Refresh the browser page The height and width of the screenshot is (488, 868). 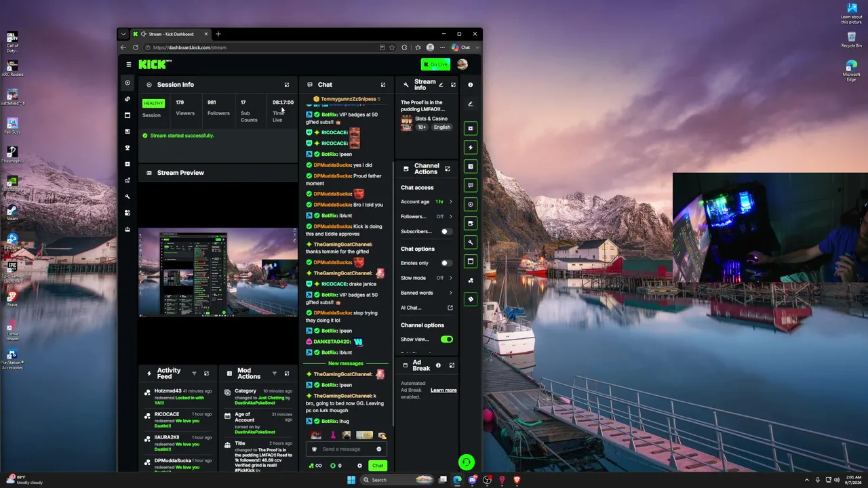coord(136,47)
